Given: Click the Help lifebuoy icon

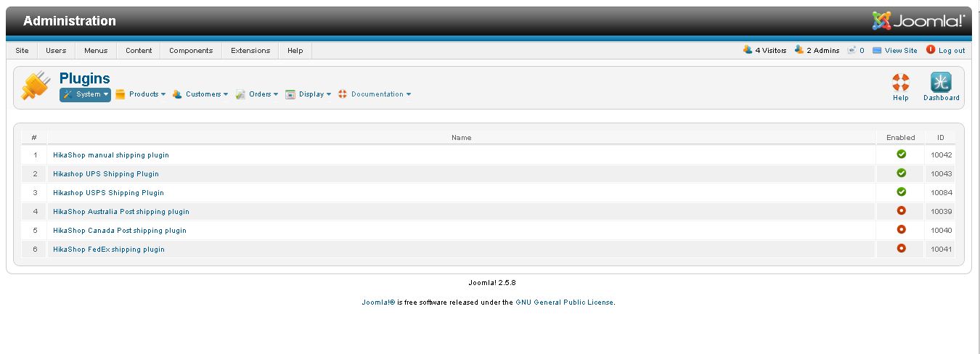Looking at the screenshot, I should pos(901,82).
